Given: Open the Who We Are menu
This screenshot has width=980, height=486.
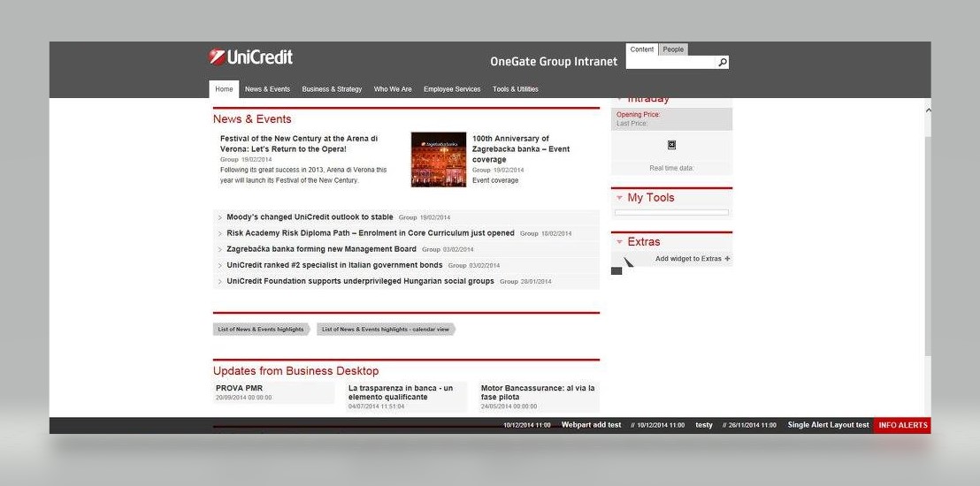Looking at the screenshot, I should click(393, 89).
